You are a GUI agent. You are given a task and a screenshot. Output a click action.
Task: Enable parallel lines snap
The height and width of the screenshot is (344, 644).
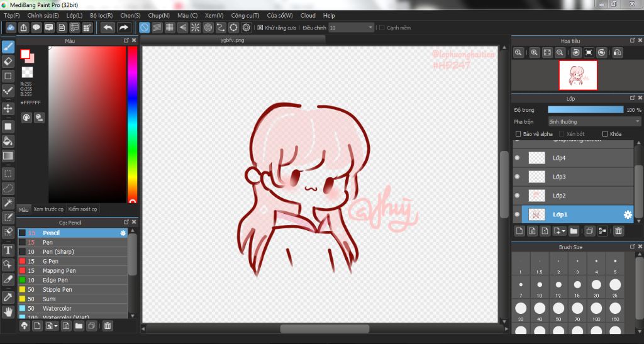click(157, 28)
